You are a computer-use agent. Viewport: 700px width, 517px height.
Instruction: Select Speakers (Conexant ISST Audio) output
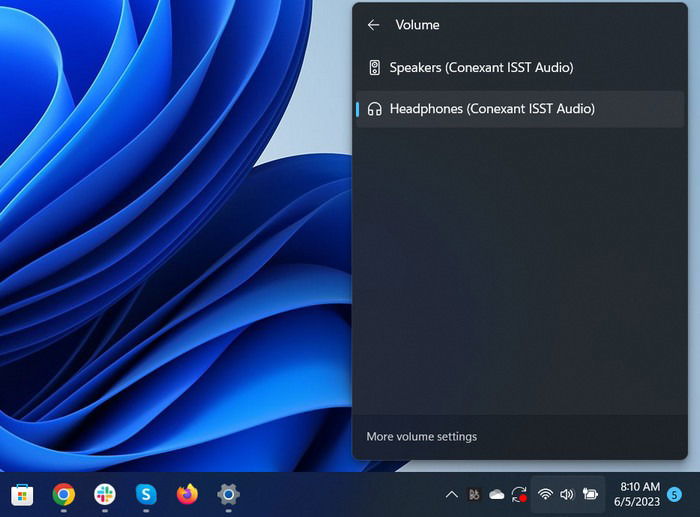click(x=520, y=68)
